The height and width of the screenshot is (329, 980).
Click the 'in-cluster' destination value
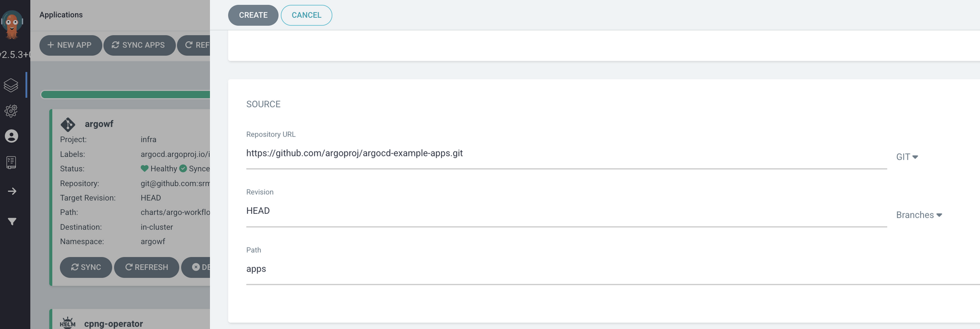pyautogui.click(x=157, y=228)
